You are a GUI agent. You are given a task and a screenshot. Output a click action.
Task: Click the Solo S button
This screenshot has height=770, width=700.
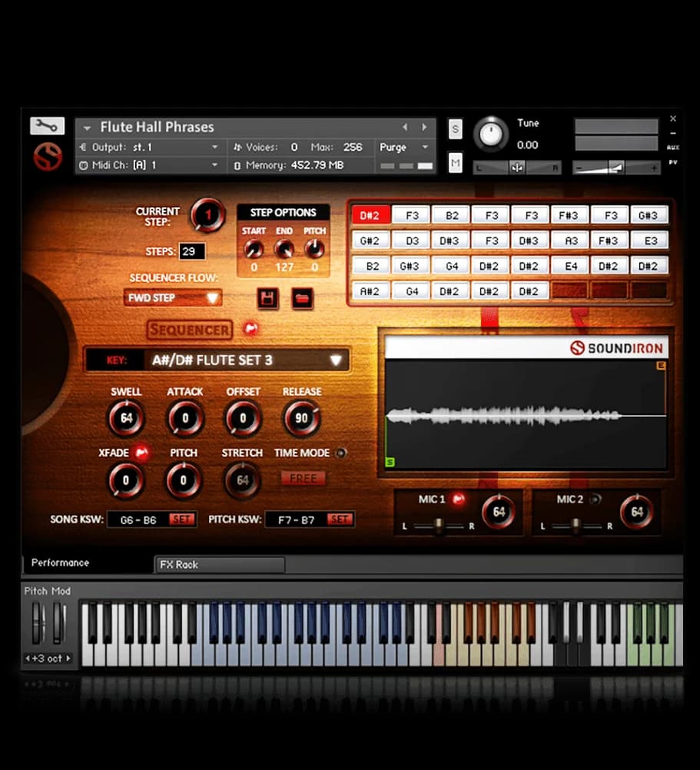coord(456,129)
